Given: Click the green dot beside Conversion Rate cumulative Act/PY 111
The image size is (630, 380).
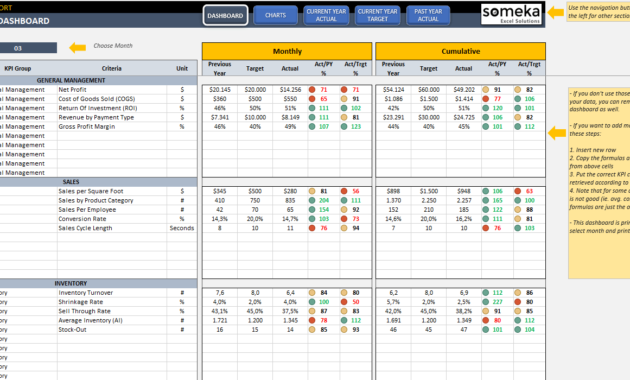Looking at the screenshot, I should [485, 219].
